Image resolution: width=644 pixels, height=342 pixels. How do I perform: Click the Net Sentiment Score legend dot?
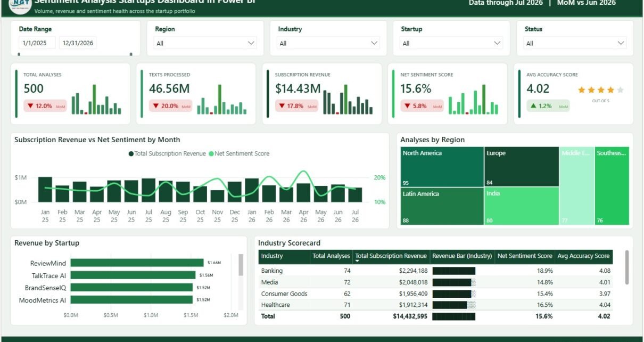[211, 153]
